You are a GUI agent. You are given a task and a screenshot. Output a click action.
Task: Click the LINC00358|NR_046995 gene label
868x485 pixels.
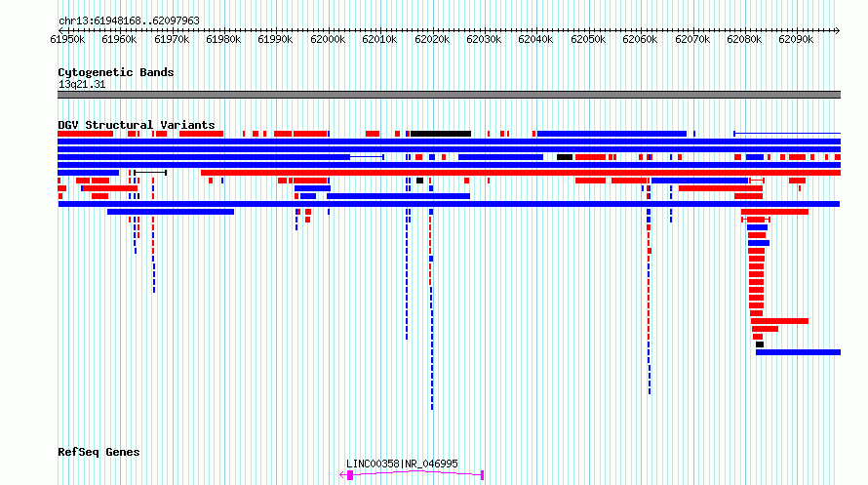[x=402, y=464]
